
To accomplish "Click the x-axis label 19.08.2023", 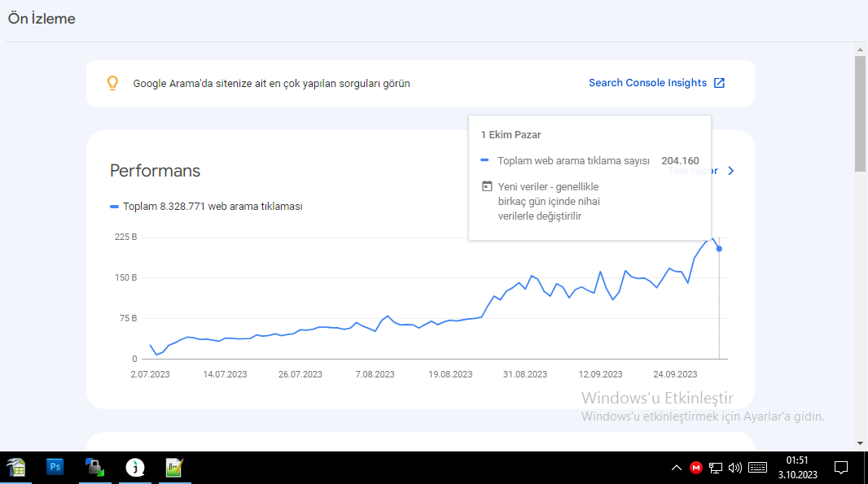I will click(x=450, y=374).
